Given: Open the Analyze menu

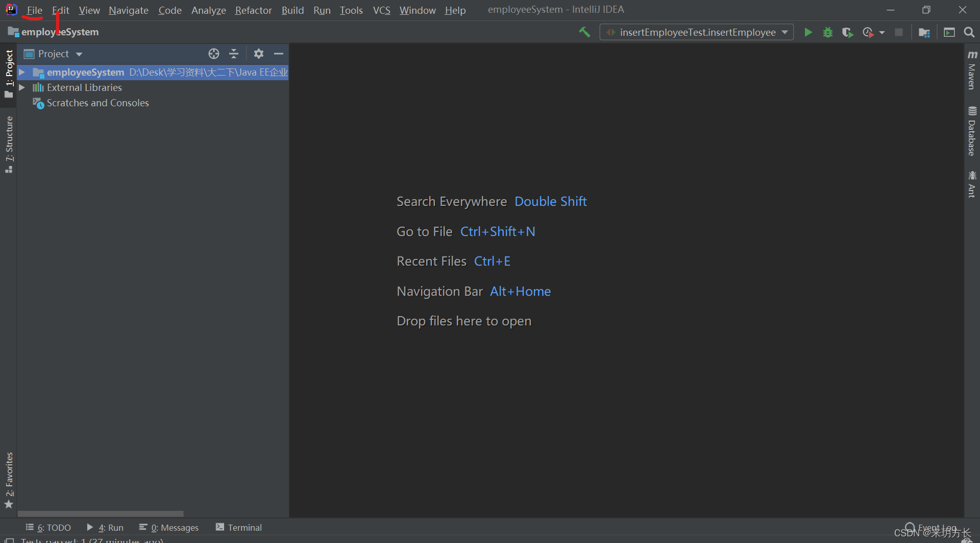Looking at the screenshot, I should point(209,10).
